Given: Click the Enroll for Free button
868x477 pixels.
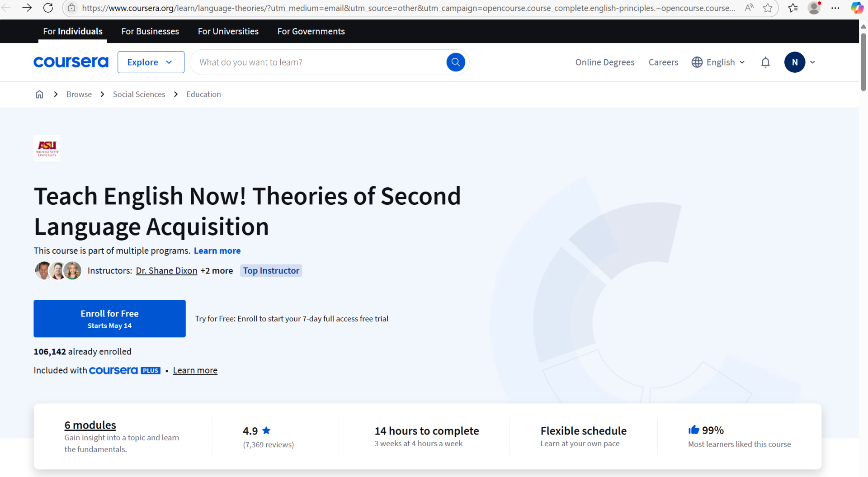Looking at the screenshot, I should tap(109, 319).
